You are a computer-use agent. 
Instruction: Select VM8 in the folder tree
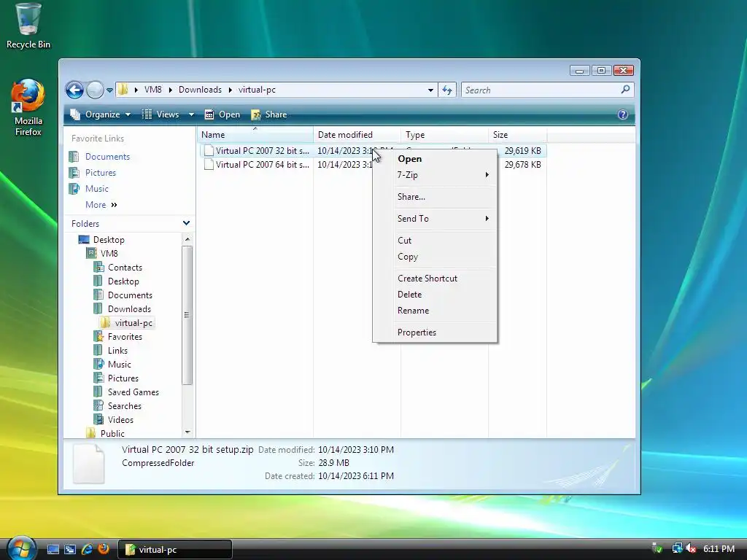102,253
